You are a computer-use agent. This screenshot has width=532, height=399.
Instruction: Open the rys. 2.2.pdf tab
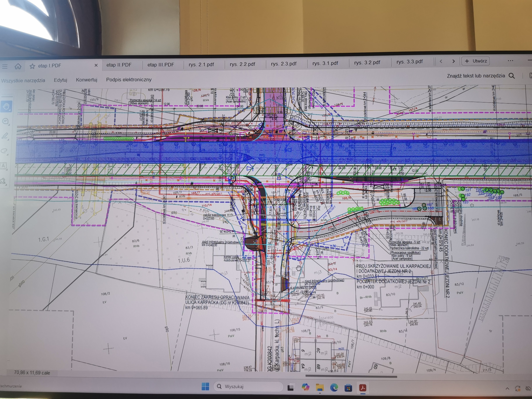(242, 64)
